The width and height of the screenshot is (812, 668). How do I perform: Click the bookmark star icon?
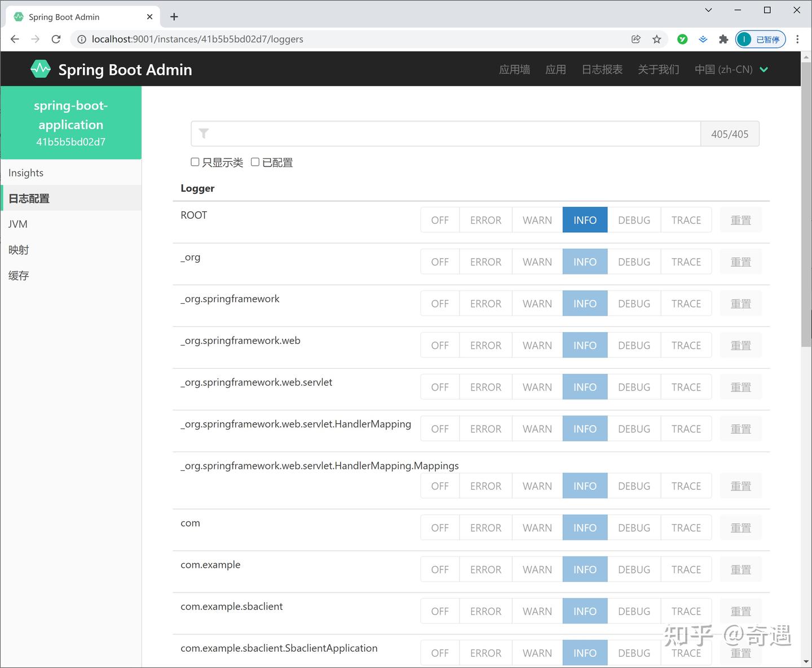(x=657, y=39)
